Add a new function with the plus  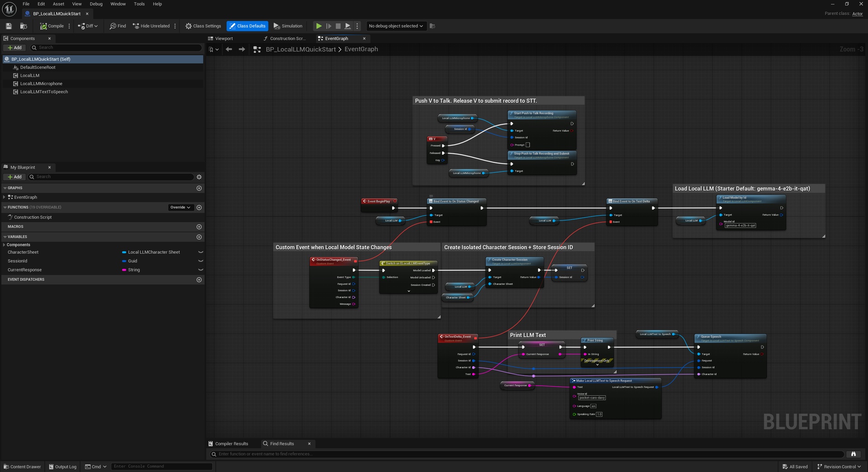coord(199,208)
